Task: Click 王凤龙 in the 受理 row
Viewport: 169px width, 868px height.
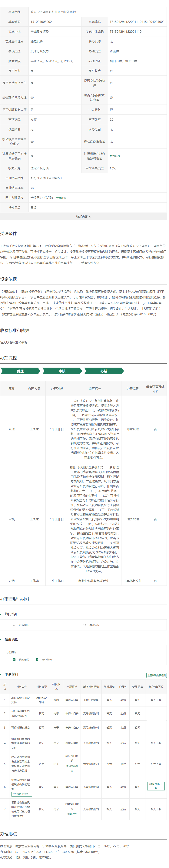Action: pyautogui.click(x=34, y=429)
